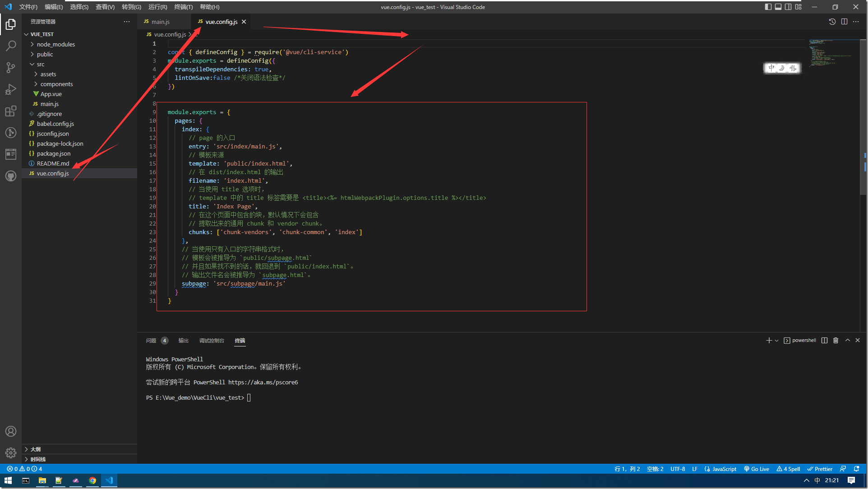The width and height of the screenshot is (868, 489).
Task: Maximize the panel with up chevron
Action: [848, 341]
